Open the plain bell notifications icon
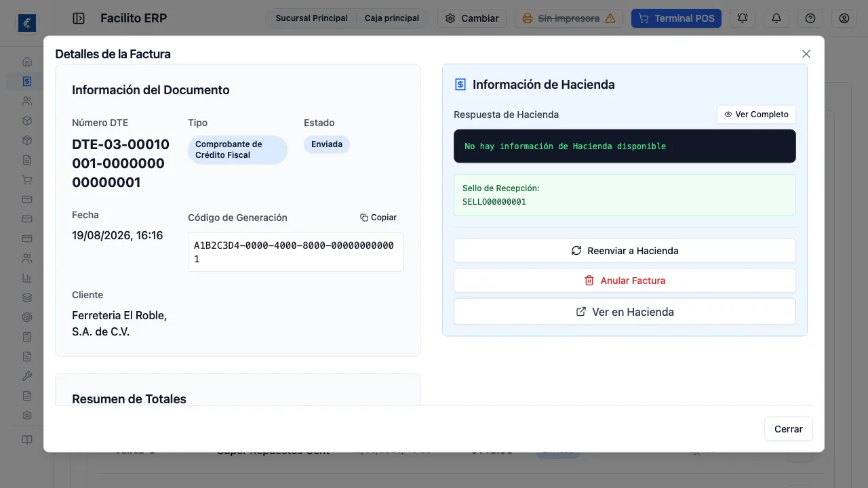868x488 pixels. [776, 18]
